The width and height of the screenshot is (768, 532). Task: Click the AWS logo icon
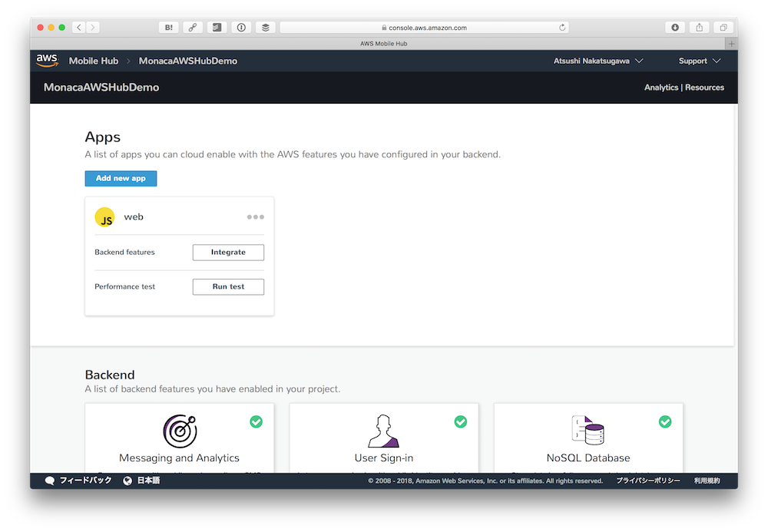pos(47,61)
